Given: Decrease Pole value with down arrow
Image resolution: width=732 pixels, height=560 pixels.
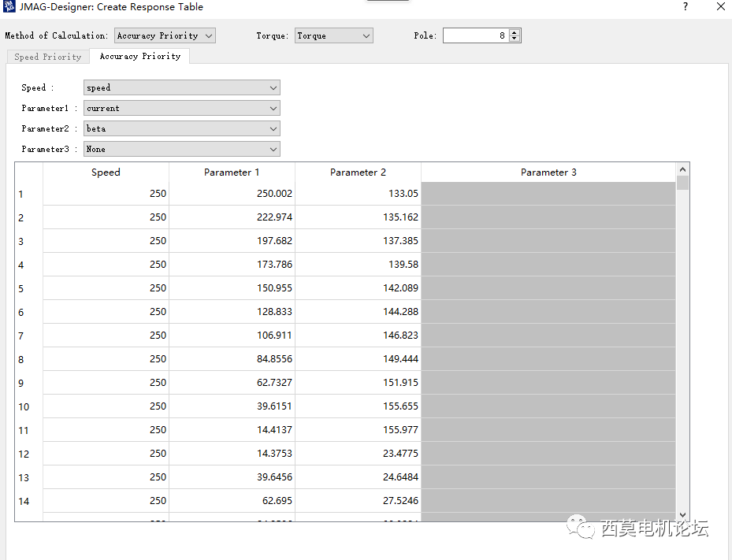Looking at the screenshot, I should coord(515,39).
